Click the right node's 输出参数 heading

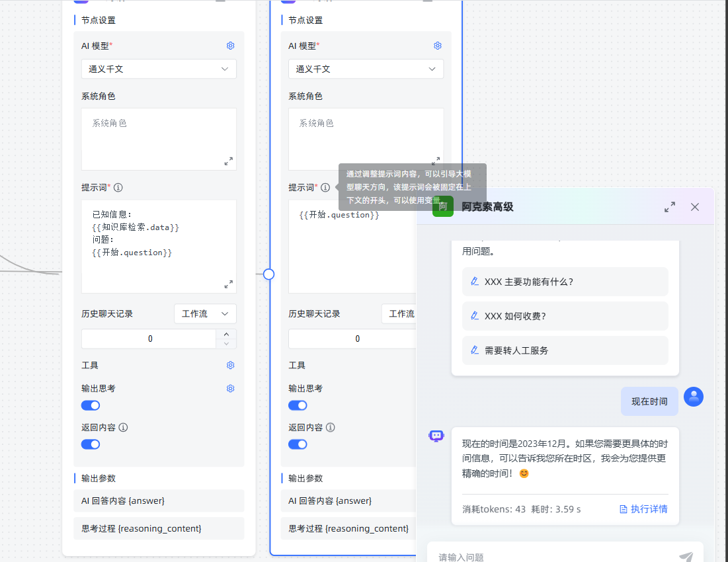[x=305, y=479]
